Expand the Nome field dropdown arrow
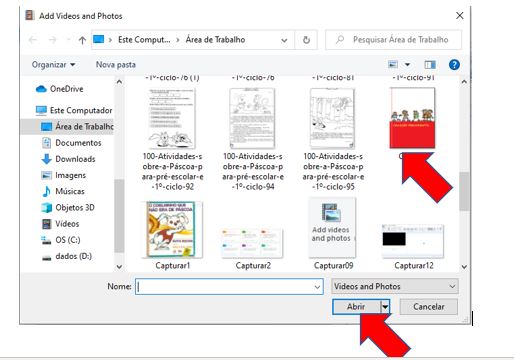This screenshot has width=514, height=360. pyautogui.click(x=317, y=287)
